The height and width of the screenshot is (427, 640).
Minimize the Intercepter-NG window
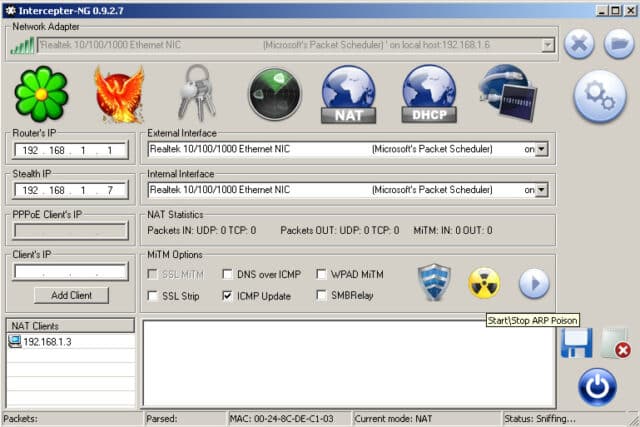pos(602,11)
